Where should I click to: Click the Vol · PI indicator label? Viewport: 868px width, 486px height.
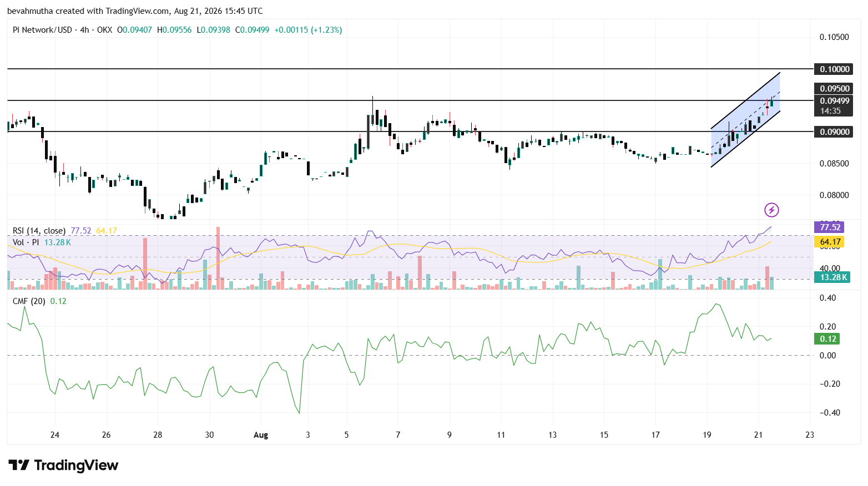26,242
